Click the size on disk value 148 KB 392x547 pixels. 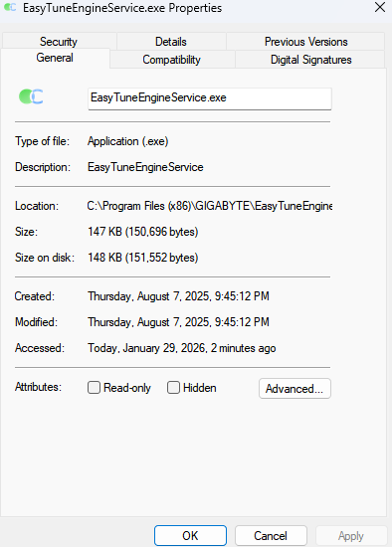click(x=143, y=258)
